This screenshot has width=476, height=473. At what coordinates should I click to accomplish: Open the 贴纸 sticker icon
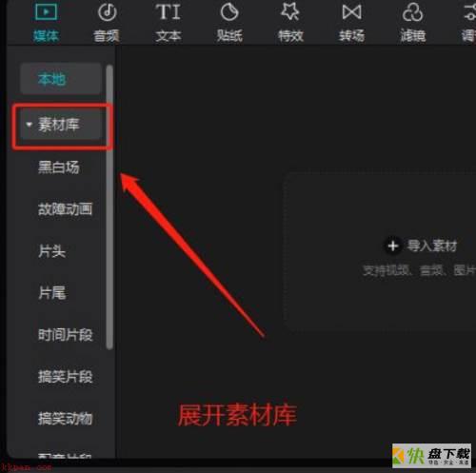[x=229, y=12]
